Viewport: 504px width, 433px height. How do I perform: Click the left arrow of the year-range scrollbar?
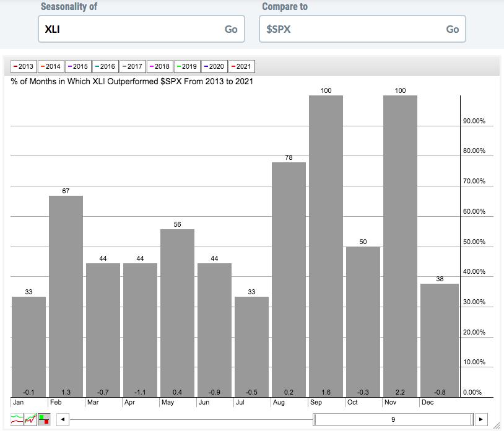62,419
